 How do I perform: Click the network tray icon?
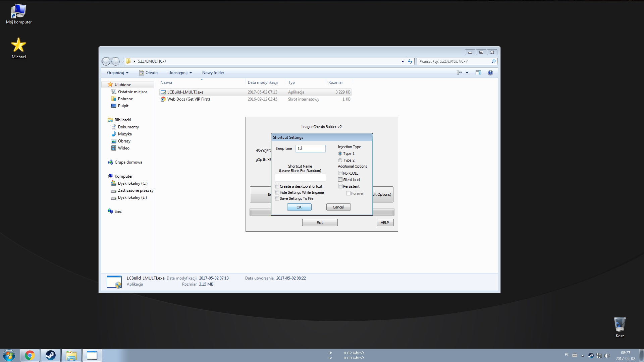tap(599, 356)
